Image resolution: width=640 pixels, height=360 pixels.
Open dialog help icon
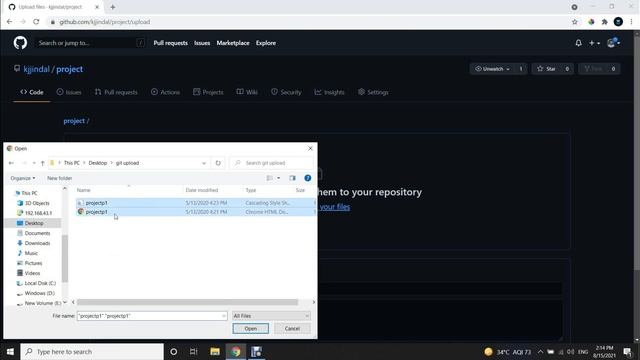click(308, 178)
